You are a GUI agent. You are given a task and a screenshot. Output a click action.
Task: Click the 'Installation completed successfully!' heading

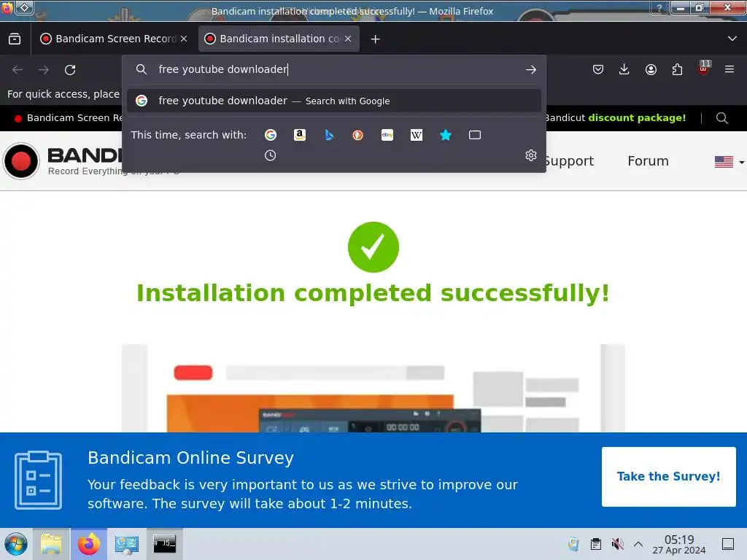[373, 293]
